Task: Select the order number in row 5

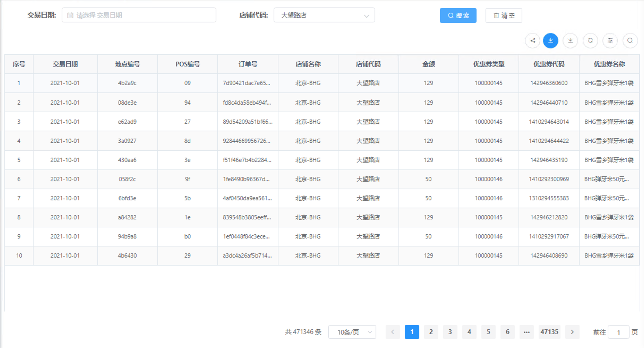Action: [x=247, y=160]
